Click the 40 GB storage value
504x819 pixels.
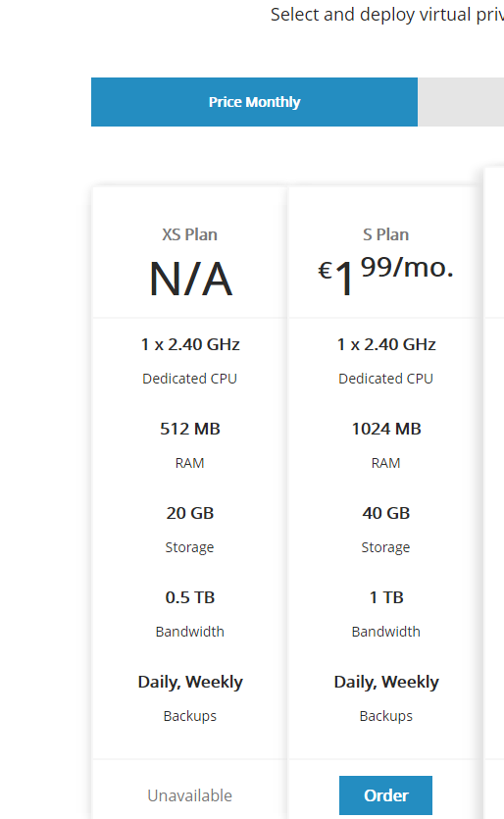pyautogui.click(x=386, y=513)
